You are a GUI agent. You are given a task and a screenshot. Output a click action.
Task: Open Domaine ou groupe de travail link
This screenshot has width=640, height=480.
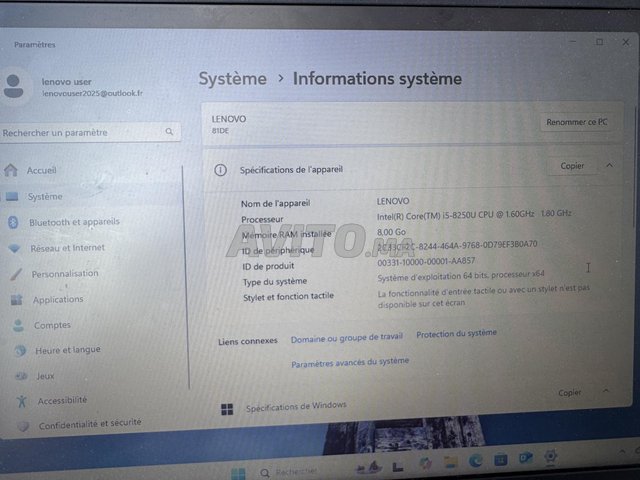click(x=347, y=338)
